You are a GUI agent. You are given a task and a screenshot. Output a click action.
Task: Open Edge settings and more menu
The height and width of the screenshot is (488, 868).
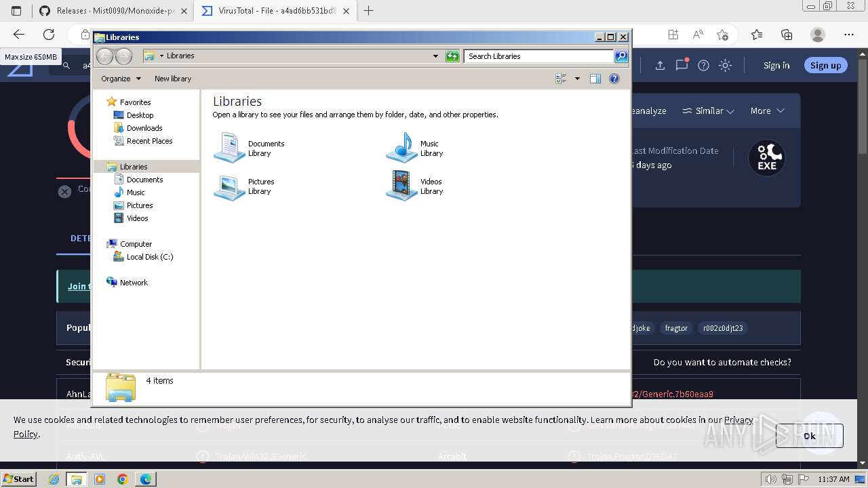849,35
